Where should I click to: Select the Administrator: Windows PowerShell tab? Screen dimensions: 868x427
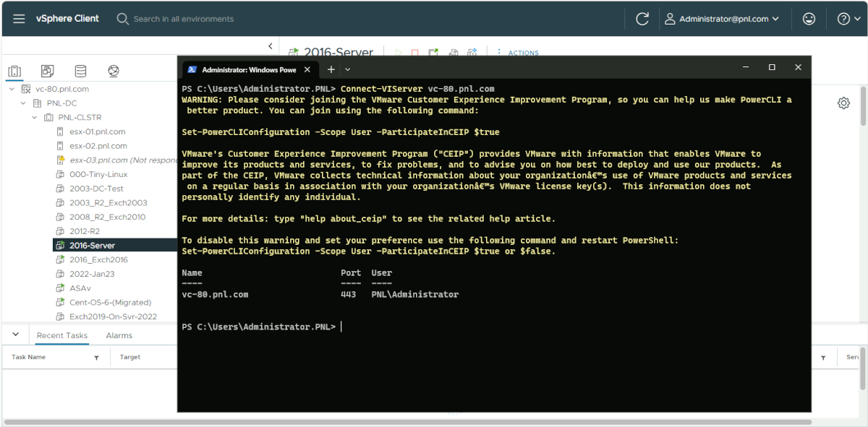point(250,69)
